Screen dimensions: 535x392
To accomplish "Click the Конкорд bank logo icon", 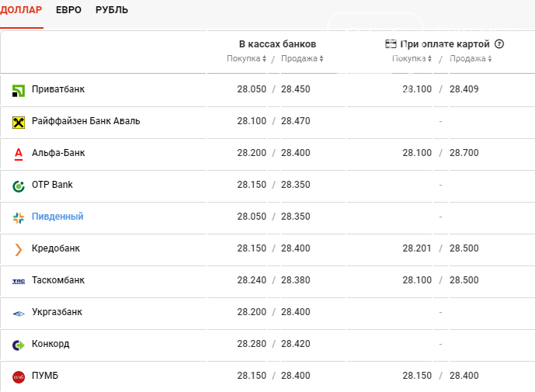I will (19, 345).
